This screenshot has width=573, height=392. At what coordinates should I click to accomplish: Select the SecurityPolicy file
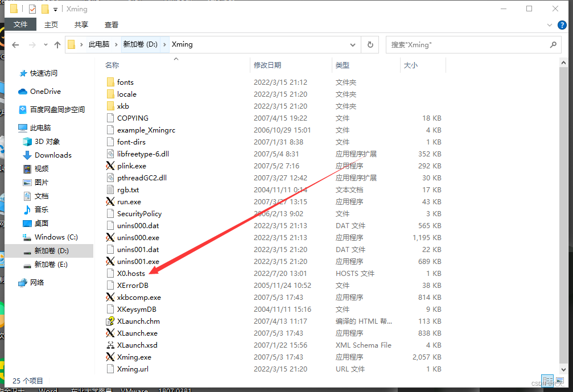tap(139, 213)
